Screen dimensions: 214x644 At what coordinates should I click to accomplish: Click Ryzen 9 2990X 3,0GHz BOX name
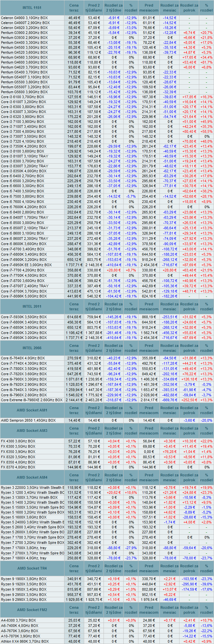click(x=24, y=600)
